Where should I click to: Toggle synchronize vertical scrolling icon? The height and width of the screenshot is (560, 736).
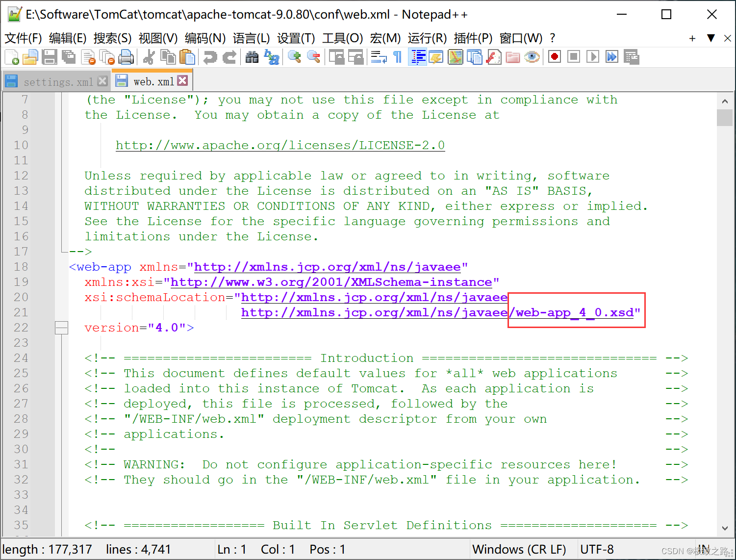point(337,57)
